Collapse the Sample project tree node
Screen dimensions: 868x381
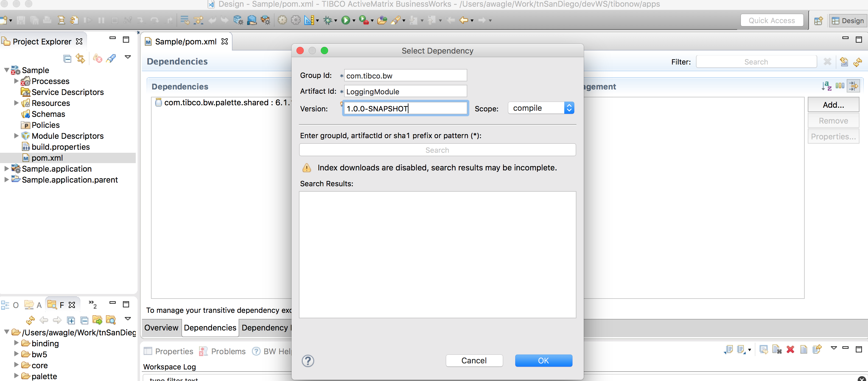tap(6, 70)
